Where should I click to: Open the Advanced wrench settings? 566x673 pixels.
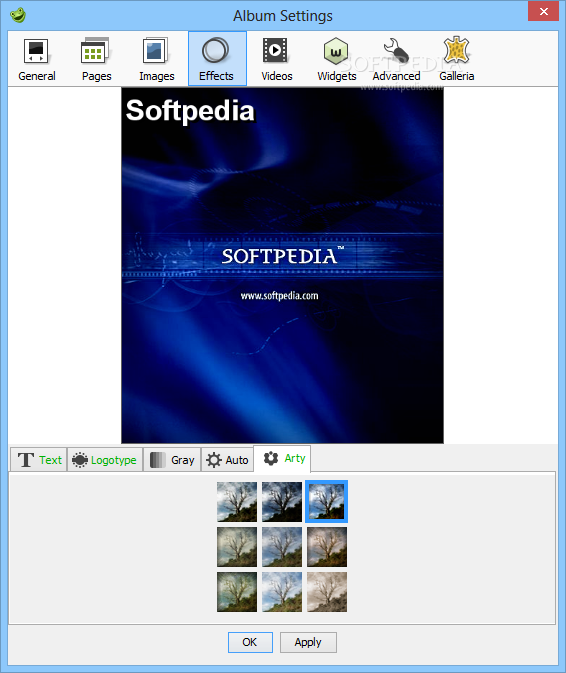coord(396,59)
